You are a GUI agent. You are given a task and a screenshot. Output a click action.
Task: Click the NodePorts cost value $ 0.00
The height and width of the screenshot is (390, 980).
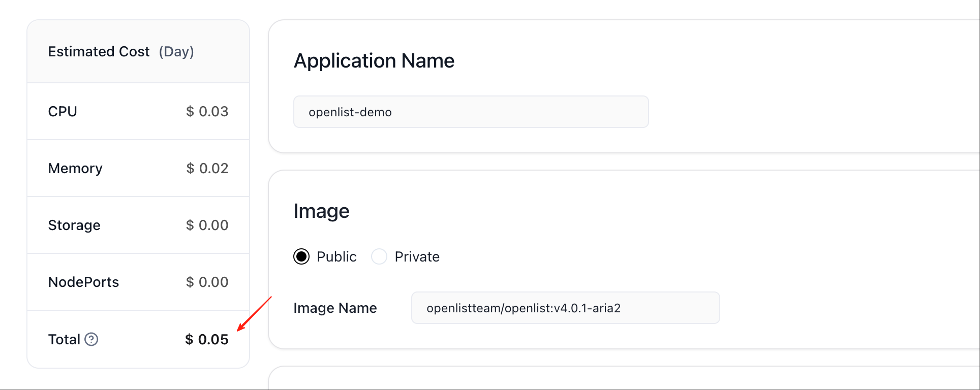[207, 282]
